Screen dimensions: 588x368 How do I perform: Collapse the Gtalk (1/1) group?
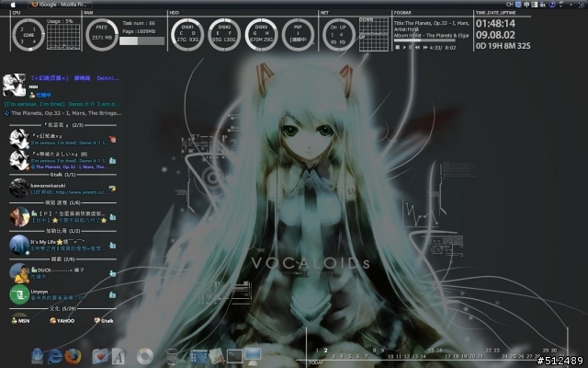click(63, 175)
